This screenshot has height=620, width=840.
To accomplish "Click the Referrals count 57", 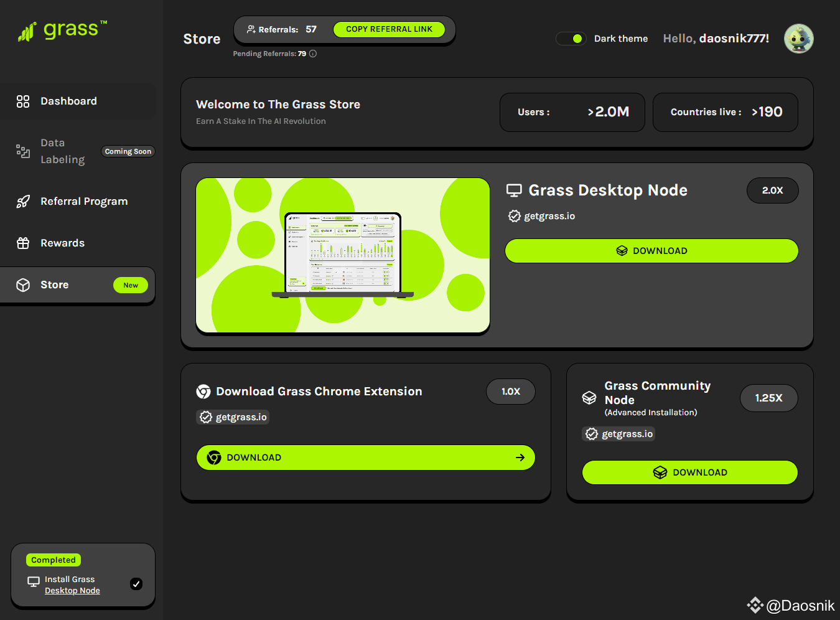I will pos(311,29).
